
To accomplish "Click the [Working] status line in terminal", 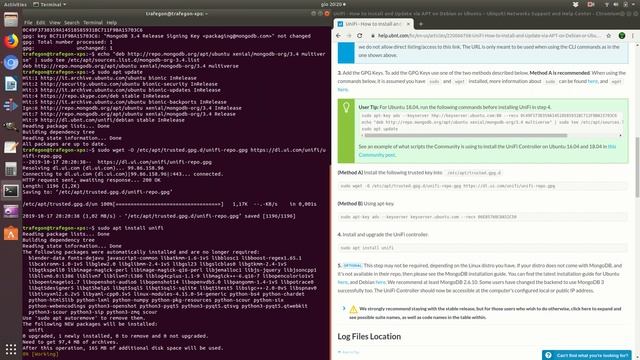I will pyautogui.click(x=40, y=354).
